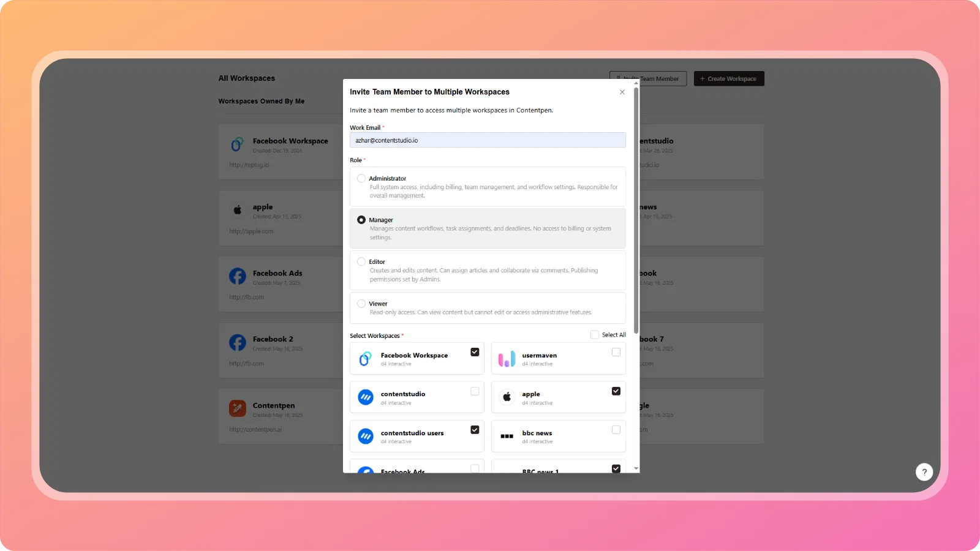Open the help question mark button

(x=924, y=472)
